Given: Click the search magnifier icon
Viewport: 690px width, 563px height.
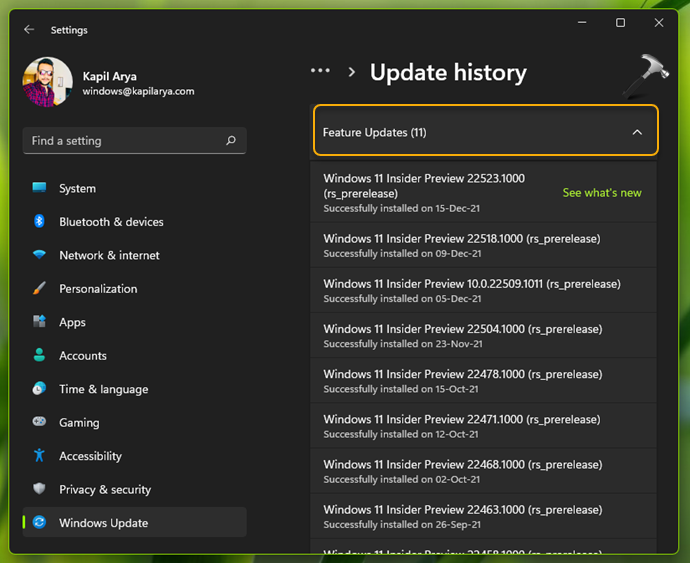Looking at the screenshot, I should pos(231,141).
